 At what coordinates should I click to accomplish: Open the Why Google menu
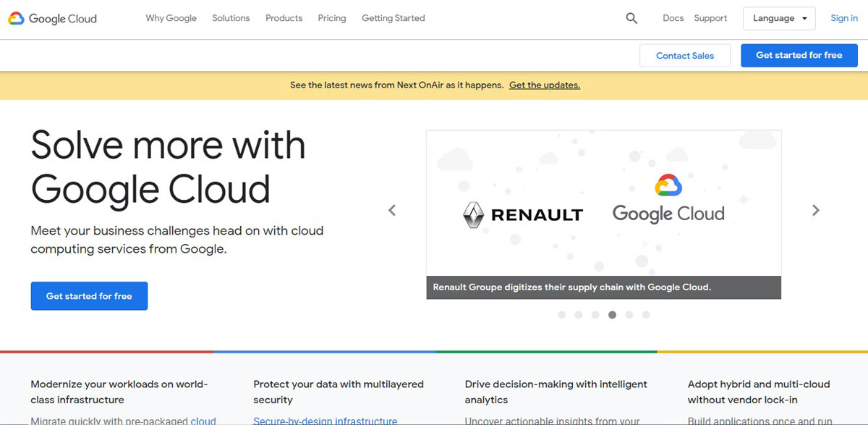pos(171,18)
